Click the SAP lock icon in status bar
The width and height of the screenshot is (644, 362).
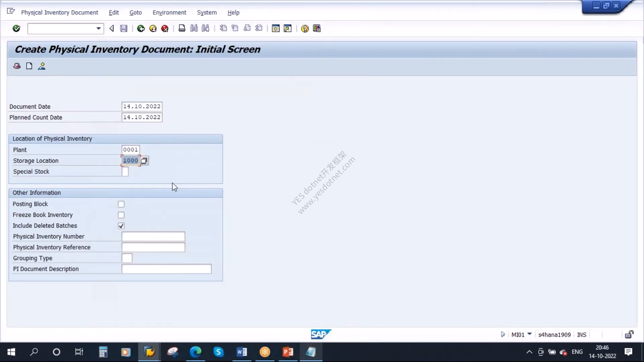tap(629, 335)
